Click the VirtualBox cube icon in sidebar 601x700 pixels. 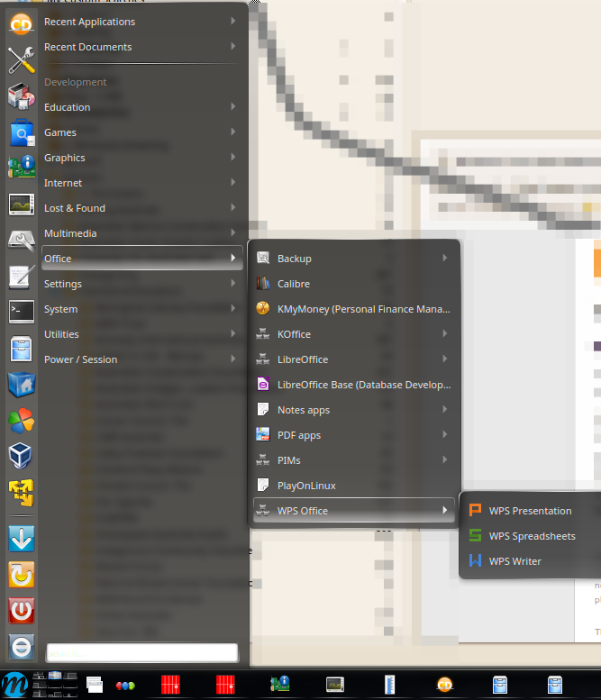[22, 456]
